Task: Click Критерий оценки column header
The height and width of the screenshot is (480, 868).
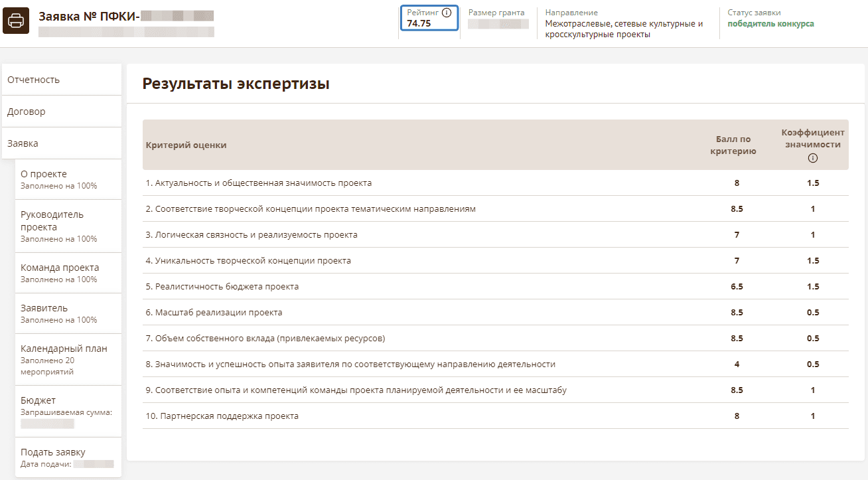Action: pyautogui.click(x=186, y=145)
